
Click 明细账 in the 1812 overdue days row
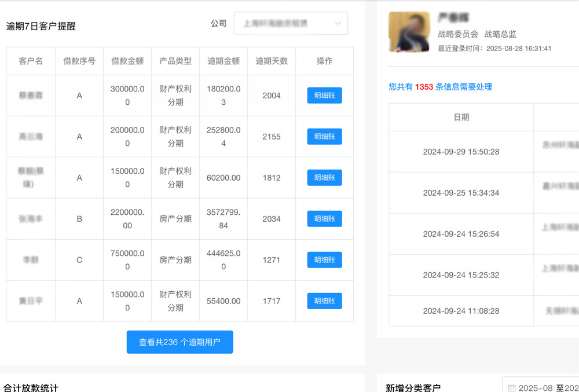pyautogui.click(x=324, y=178)
